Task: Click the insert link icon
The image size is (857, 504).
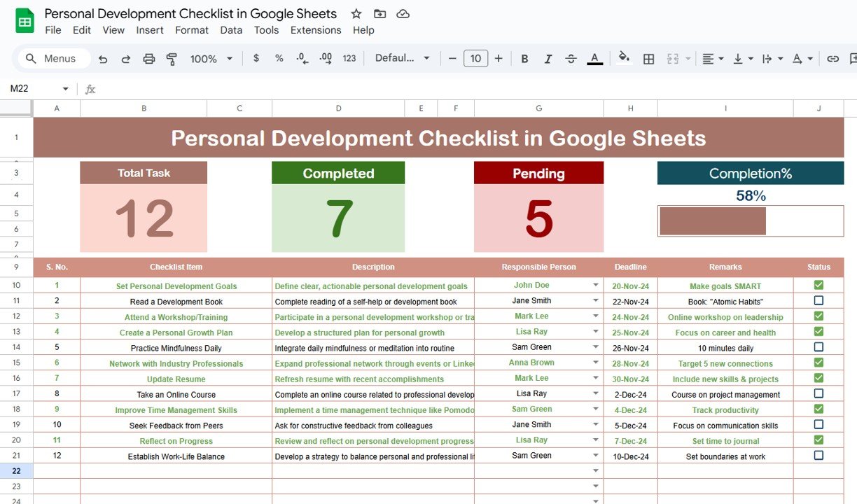Action: 832,59
